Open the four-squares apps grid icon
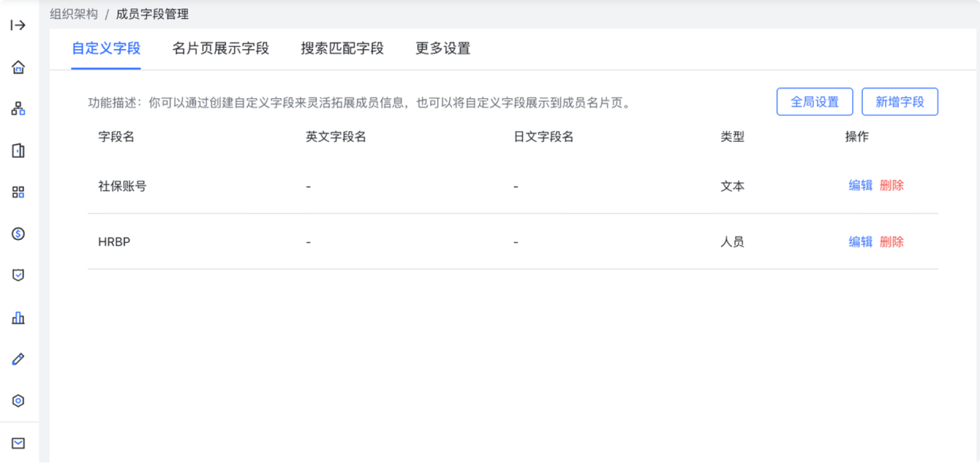This screenshot has height=463, width=980. [x=18, y=192]
